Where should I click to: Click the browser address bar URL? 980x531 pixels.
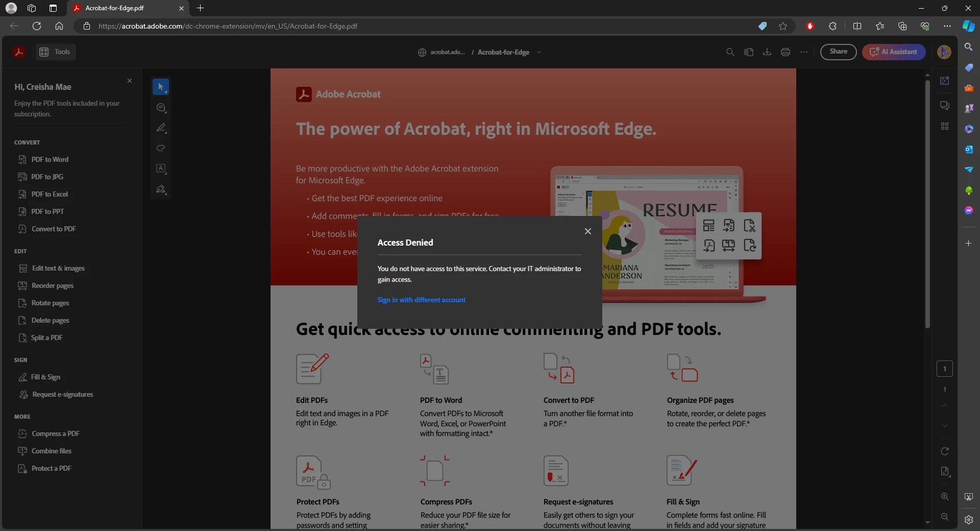pos(228,26)
